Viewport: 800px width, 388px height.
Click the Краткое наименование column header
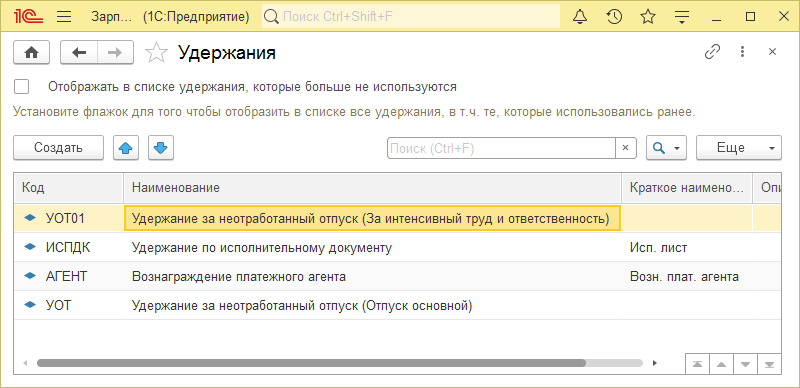click(x=687, y=188)
